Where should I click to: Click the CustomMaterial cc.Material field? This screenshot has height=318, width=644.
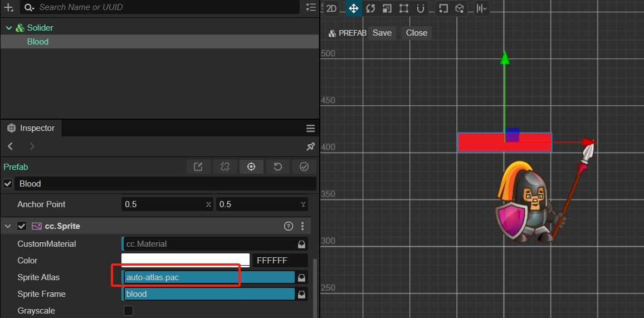(x=209, y=244)
